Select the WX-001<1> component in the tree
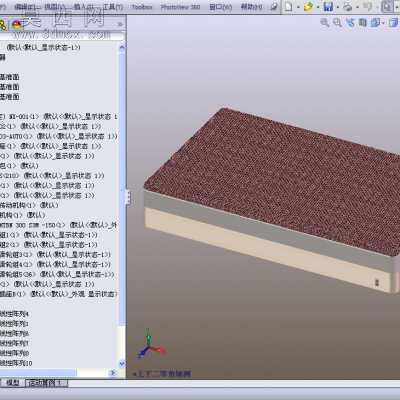 pos(59,117)
